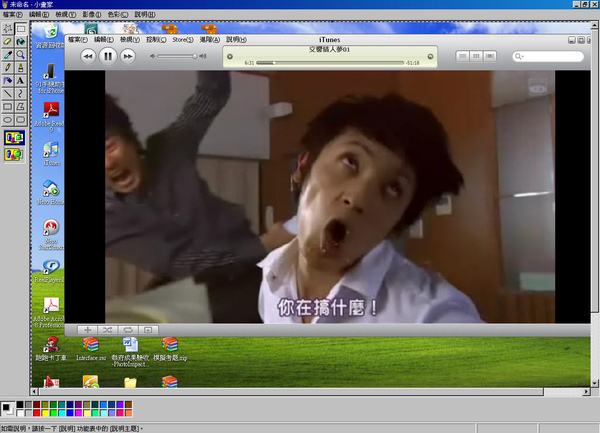This screenshot has width=600, height=433.
Task: Click the iTunes 控制(C) menu in canvas
Action: point(156,39)
